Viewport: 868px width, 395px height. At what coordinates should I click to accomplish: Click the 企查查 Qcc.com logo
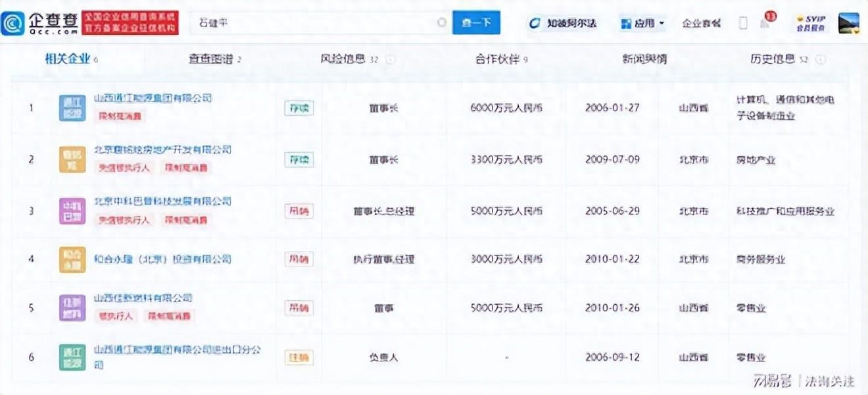[x=39, y=22]
